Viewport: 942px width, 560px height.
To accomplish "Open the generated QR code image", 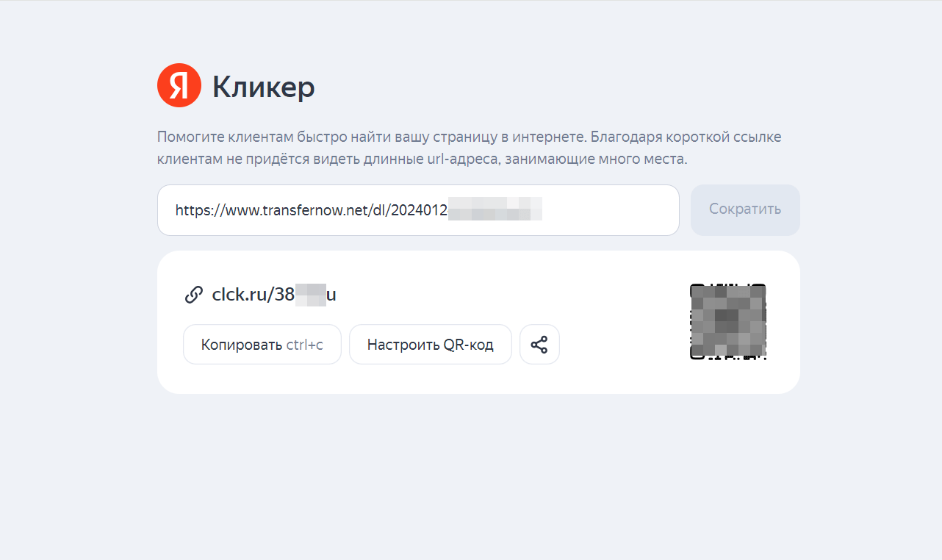I will click(x=727, y=322).
